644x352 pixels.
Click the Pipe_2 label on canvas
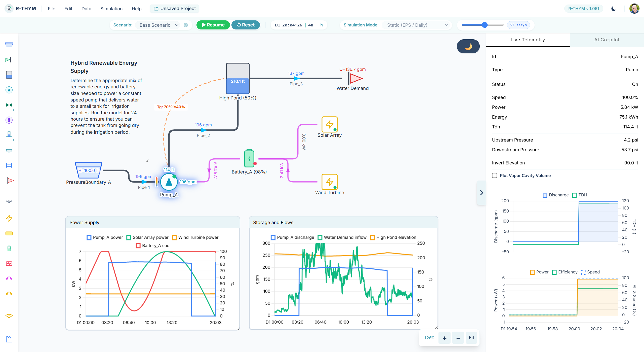pos(203,135)
